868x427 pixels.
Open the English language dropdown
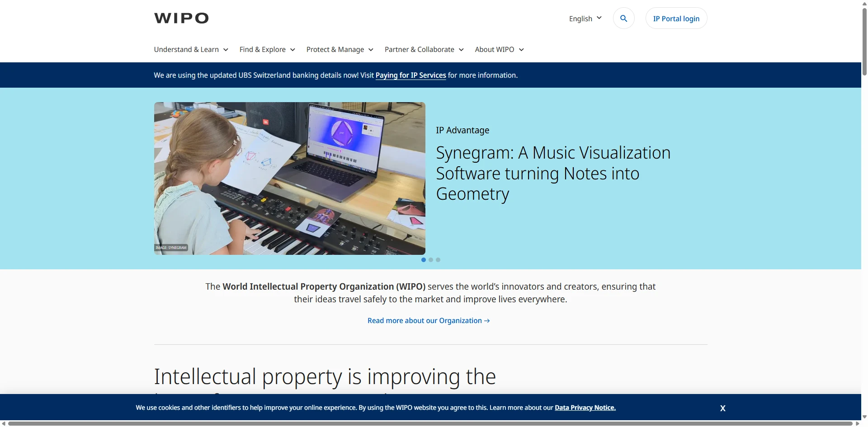coord(585,19)
